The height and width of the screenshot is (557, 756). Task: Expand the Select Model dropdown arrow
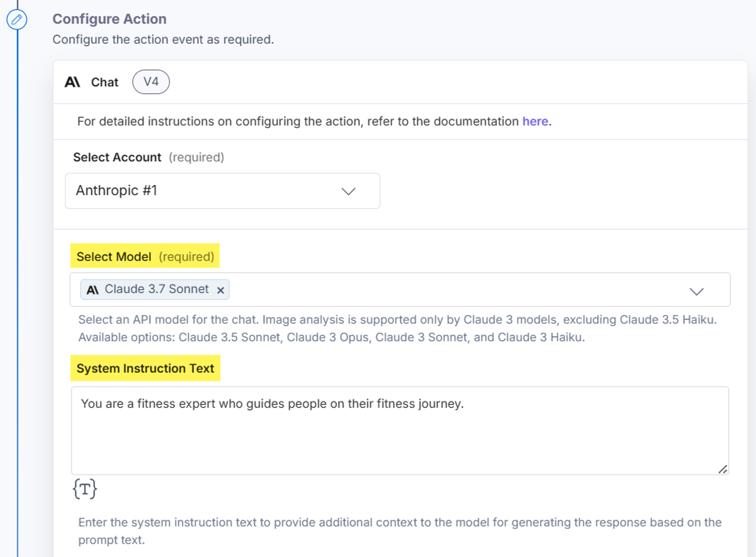tap(696, 291)
